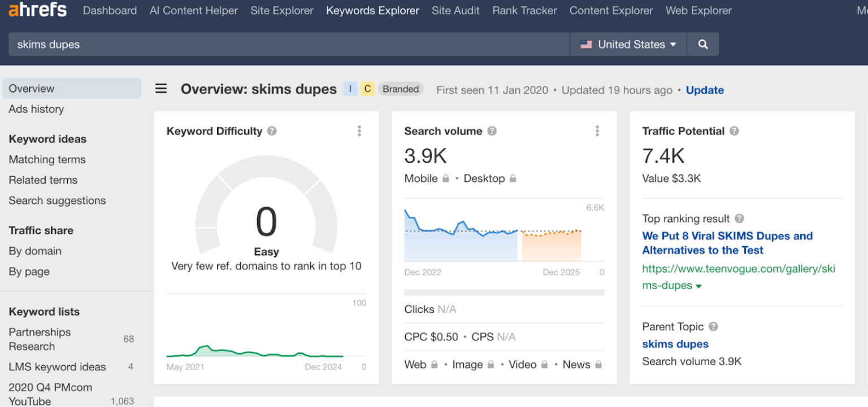
Task: Click the search magnifier icon
Action: pos(702,44)
